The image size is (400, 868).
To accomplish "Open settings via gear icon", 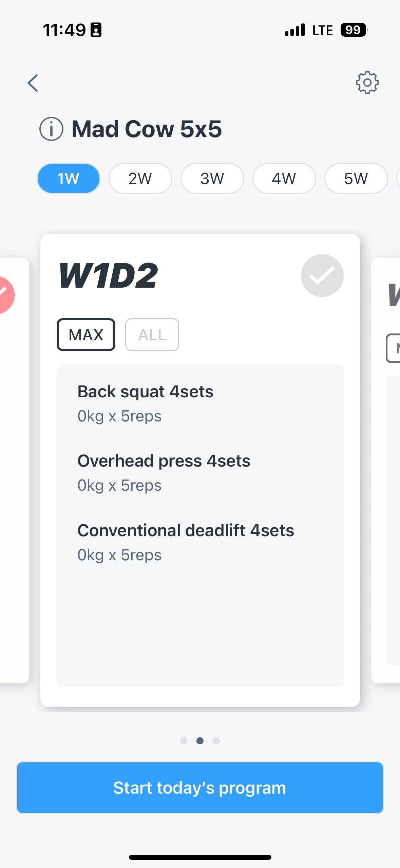I will 367,83.
